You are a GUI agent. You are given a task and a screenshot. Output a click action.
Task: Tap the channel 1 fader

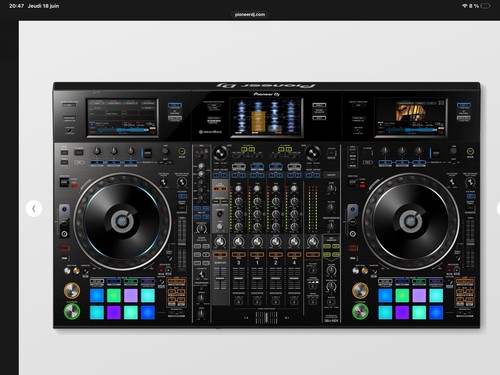[257, 278]
